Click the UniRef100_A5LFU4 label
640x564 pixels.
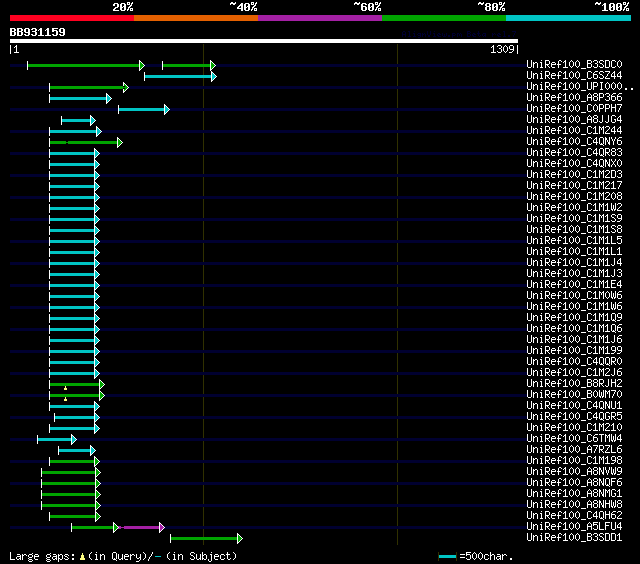pos(574,527)
